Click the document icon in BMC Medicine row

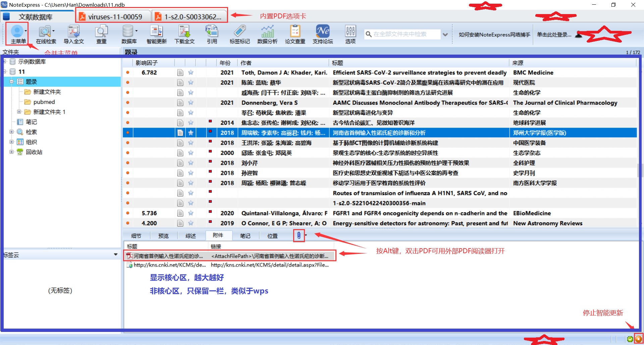click(x=180, y=73)
